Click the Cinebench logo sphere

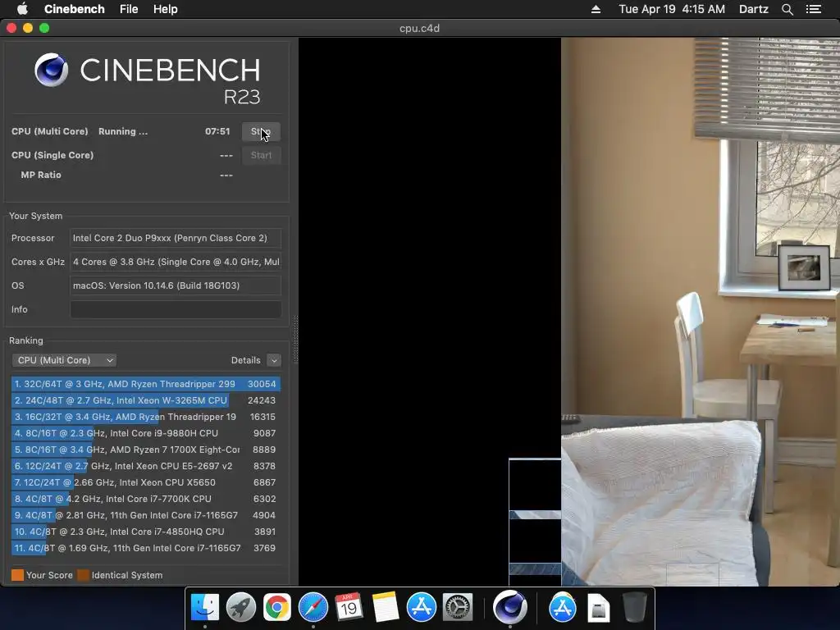(52, 70)
